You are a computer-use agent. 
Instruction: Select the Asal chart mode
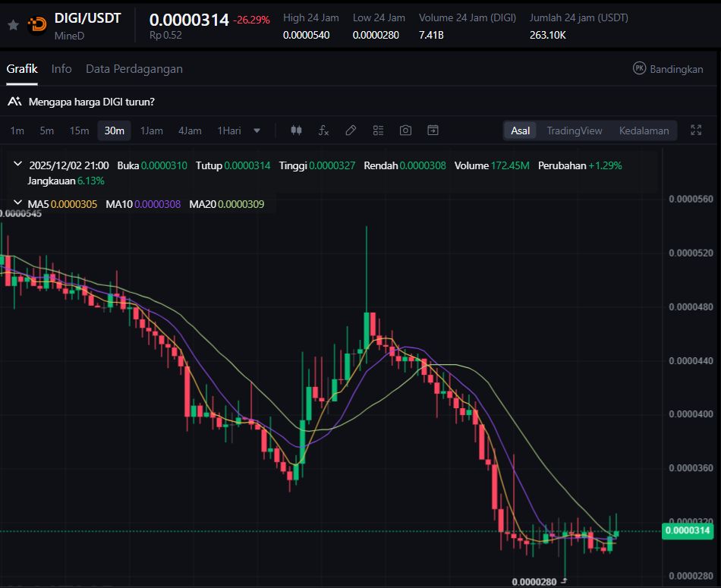[x=520, y=130]
